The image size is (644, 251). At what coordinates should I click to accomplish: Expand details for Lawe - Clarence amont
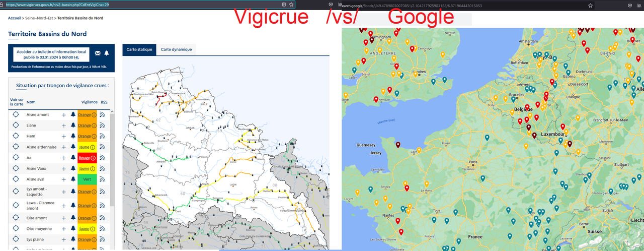64,205
